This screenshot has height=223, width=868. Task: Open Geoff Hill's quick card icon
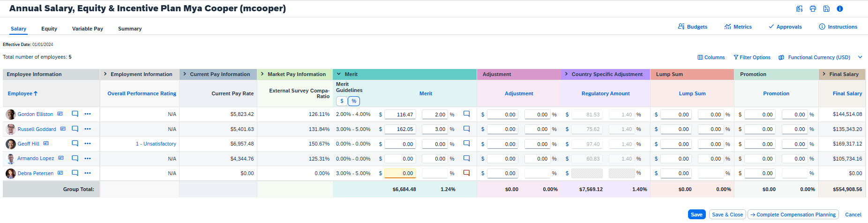pos(46,144)
